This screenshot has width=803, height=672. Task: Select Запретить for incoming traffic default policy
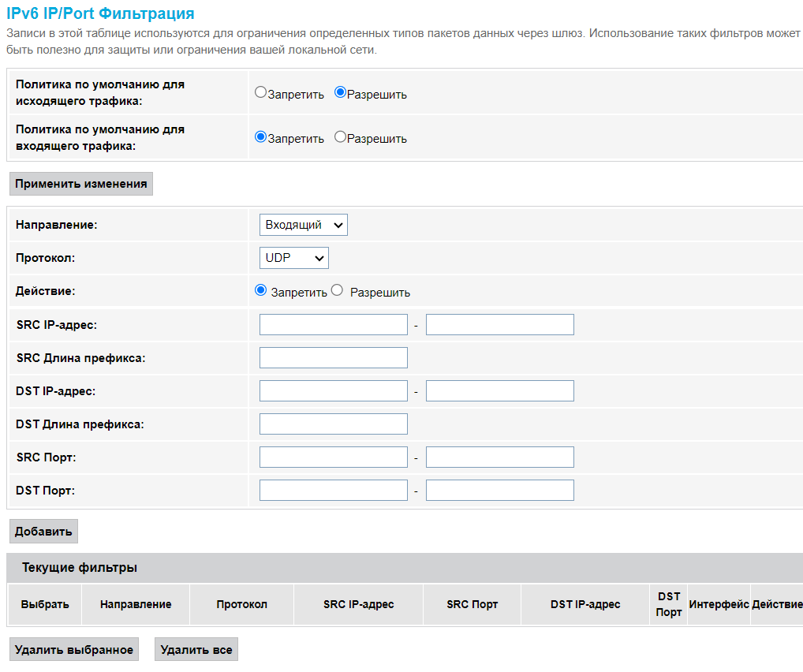click(x=260, y=137)
